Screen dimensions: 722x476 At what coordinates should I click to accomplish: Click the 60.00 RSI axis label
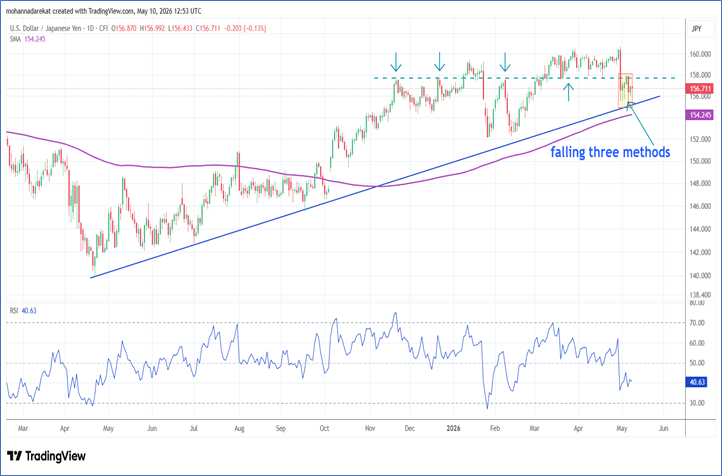tap(697, 343)
